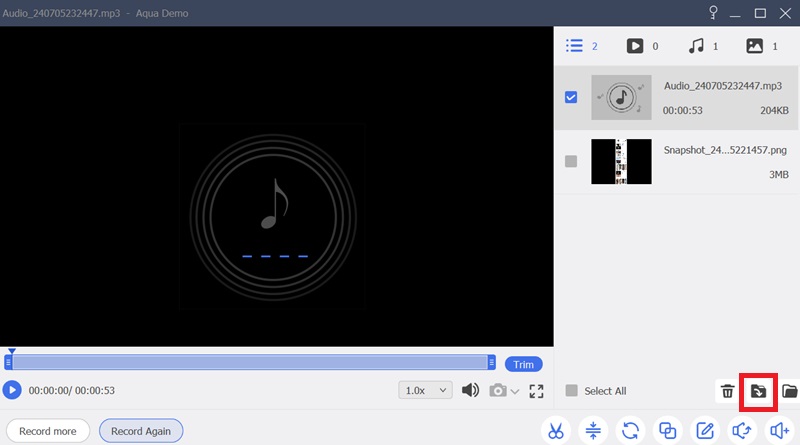Viewport: 800px width, 445px height.
Task: Take a snapshot with camera icon
Action: tap(497, 391)
